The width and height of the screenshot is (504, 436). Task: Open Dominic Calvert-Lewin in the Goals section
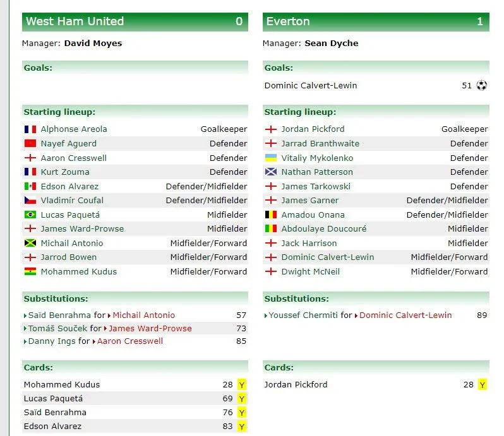click(311, 86)
